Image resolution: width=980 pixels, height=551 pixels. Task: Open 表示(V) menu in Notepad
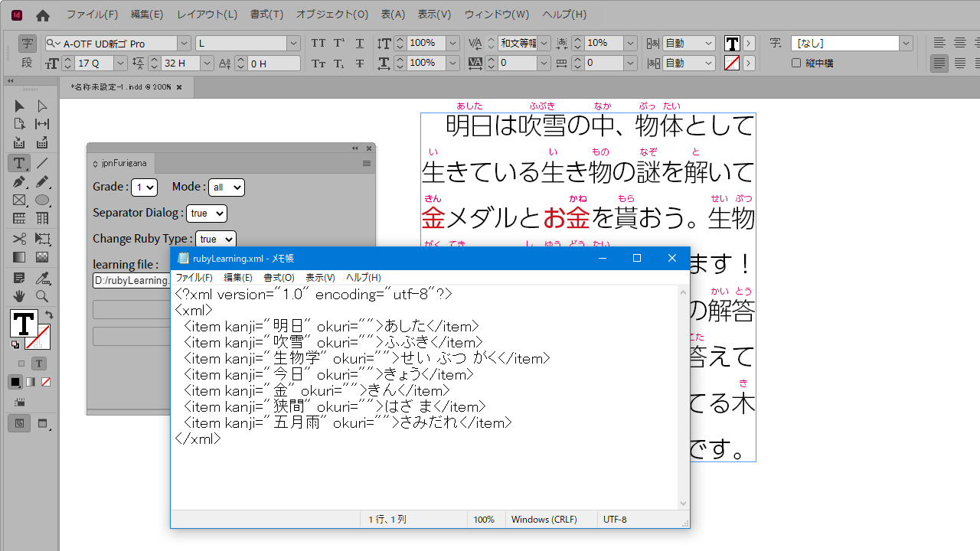[x=320, y=278]
